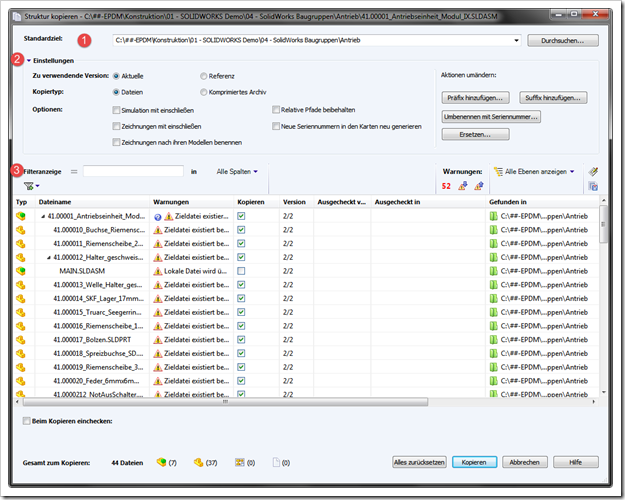625x500 pixels.
Task: Click part icon of 41.000019_Riemenscheibe row
Action: pos(21,367)
